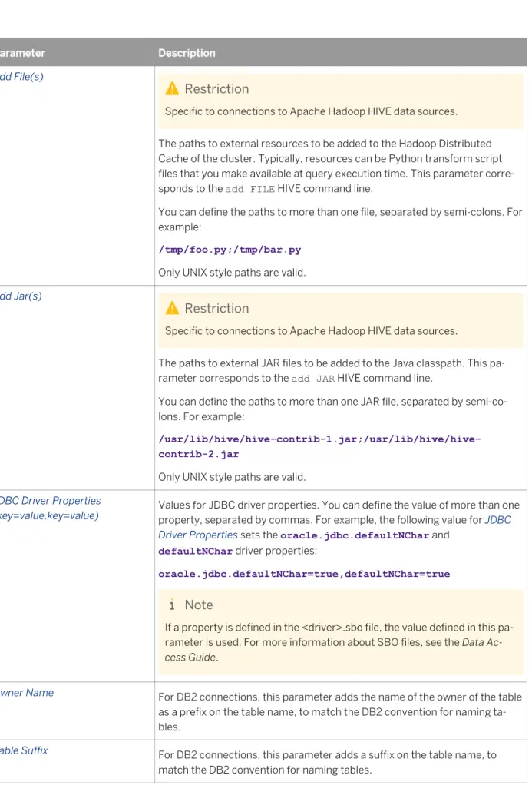
Task: Click the Add Jar(s) warning triangle icon
Action: click(x=173, y=308)
